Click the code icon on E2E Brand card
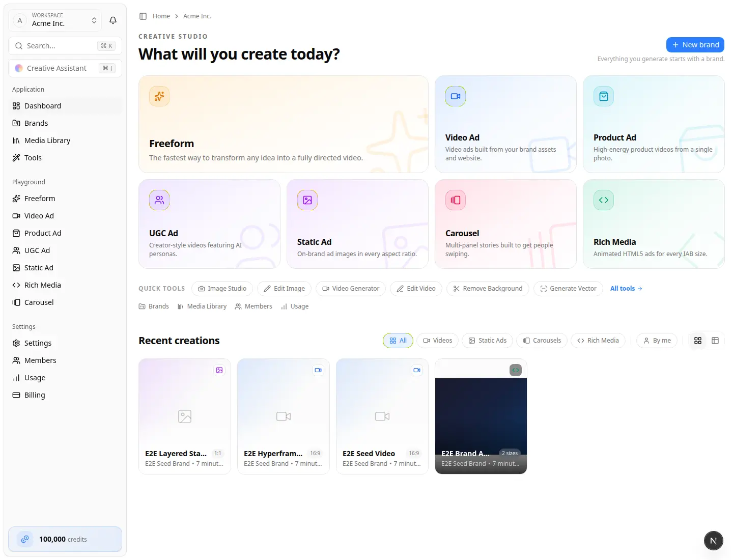 (x=516, y=370)
